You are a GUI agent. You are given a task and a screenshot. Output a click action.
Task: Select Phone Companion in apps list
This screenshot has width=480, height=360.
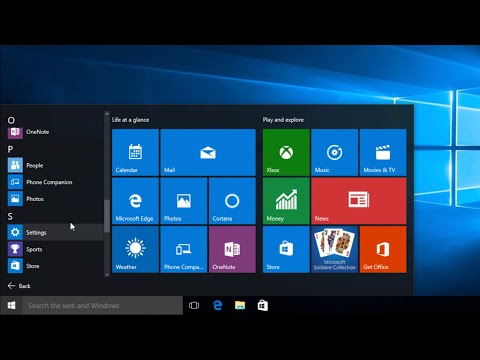(53, 182)
